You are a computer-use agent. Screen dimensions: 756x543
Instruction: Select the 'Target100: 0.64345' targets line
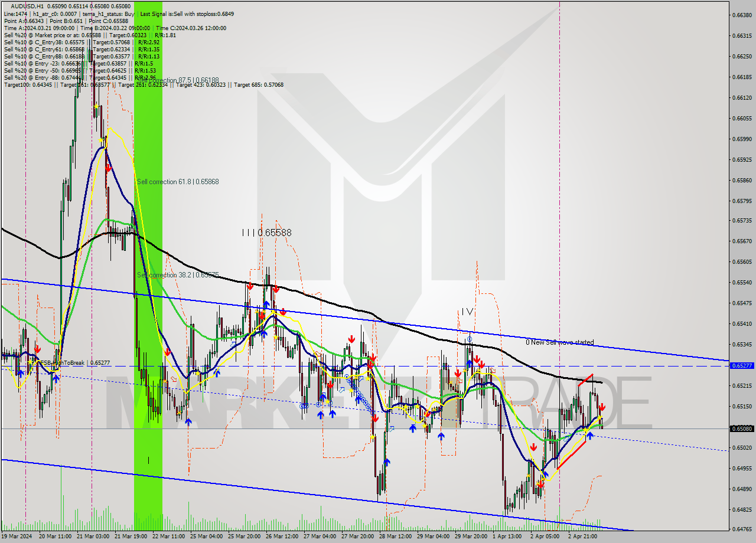point(144,84)
